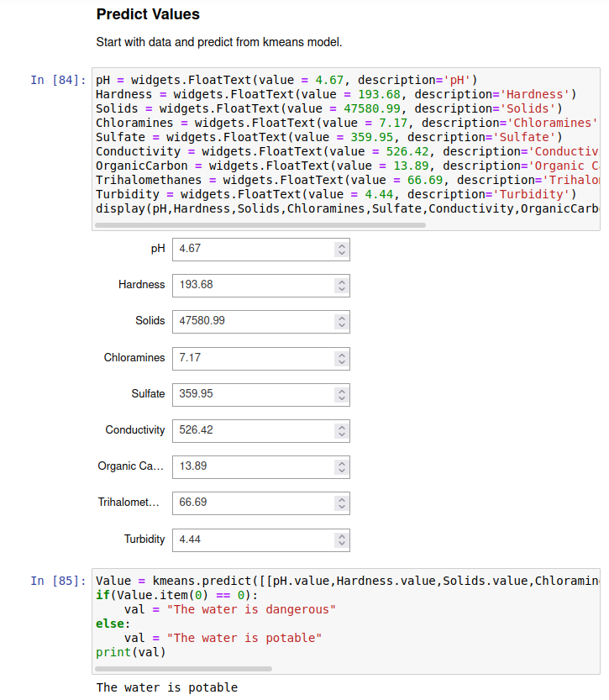Decrease Conductivity with down spinner arrow
Screen dimensions: 609x700
tap(342, 434)
